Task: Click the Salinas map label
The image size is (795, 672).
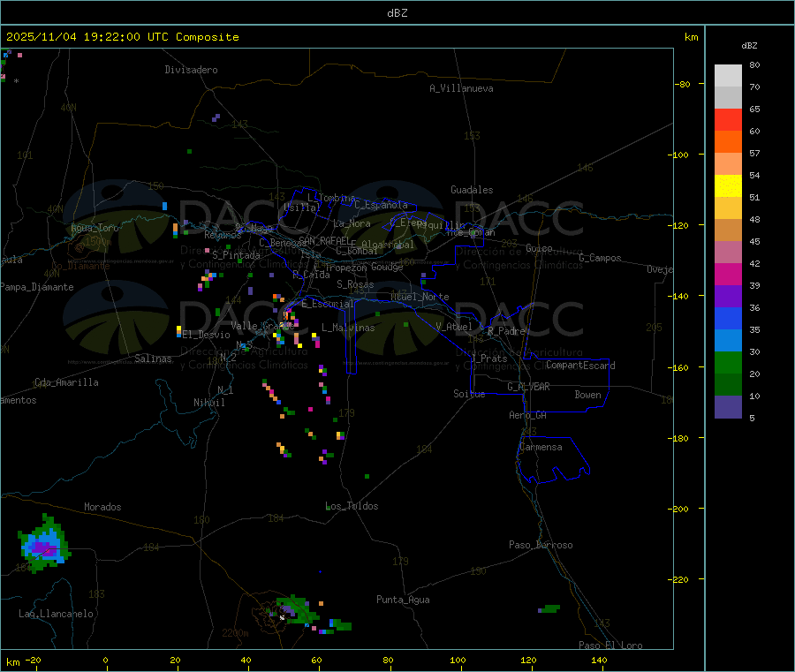Action: (x=153, y=359)
